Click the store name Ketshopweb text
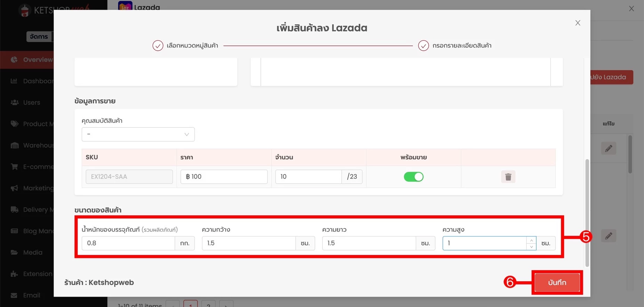Viewport: 644px width, 307px height. click(111, 282)
